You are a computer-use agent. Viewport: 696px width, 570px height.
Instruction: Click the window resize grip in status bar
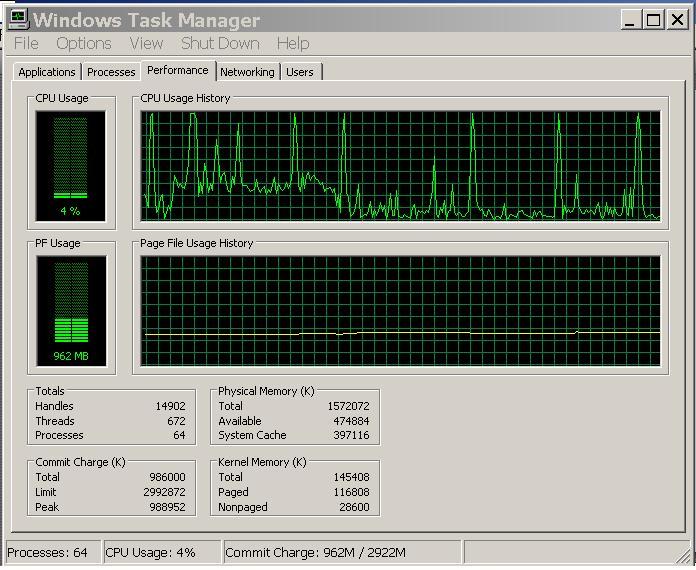point(683,556)
